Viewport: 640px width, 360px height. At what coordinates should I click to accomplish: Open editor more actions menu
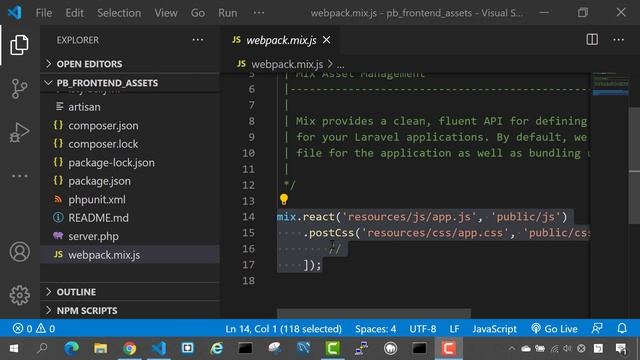(x=618, y=40)
